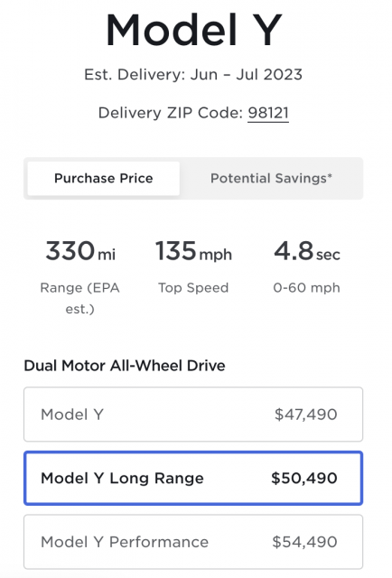Click the 0-60 mph label
Image resolution: width=392 pixels, height=578 pixels.
click(x=306, y=288)
